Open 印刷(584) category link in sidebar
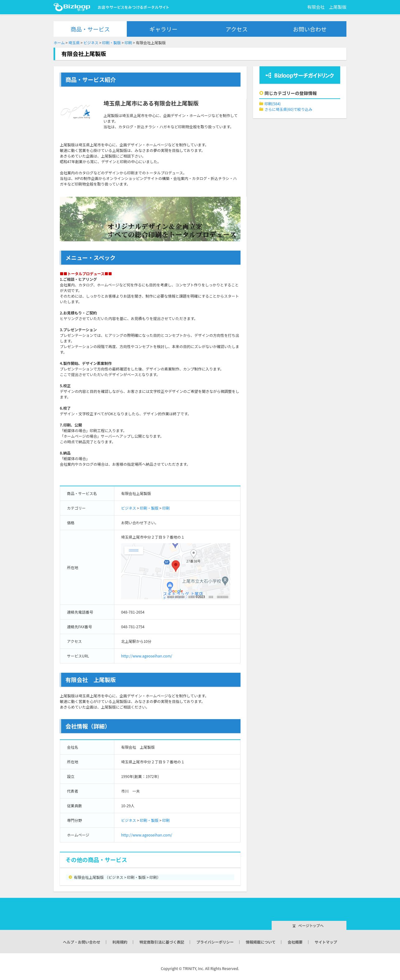The image size is (400, 980). click(273, 104)
